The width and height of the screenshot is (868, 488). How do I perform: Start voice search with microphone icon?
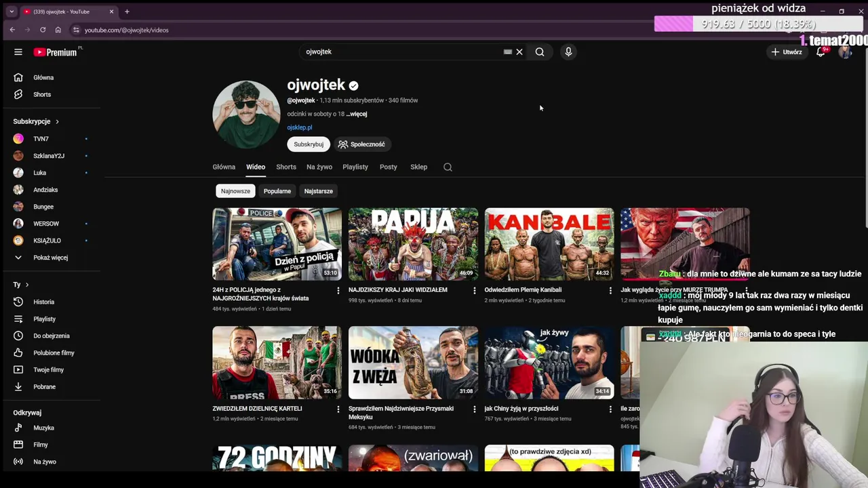[x=568, y=52]
